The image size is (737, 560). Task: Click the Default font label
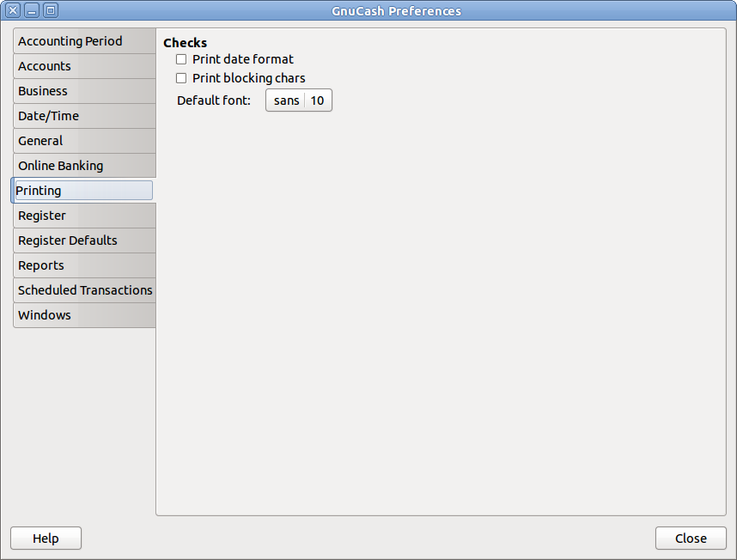click(x=214, y=100)
